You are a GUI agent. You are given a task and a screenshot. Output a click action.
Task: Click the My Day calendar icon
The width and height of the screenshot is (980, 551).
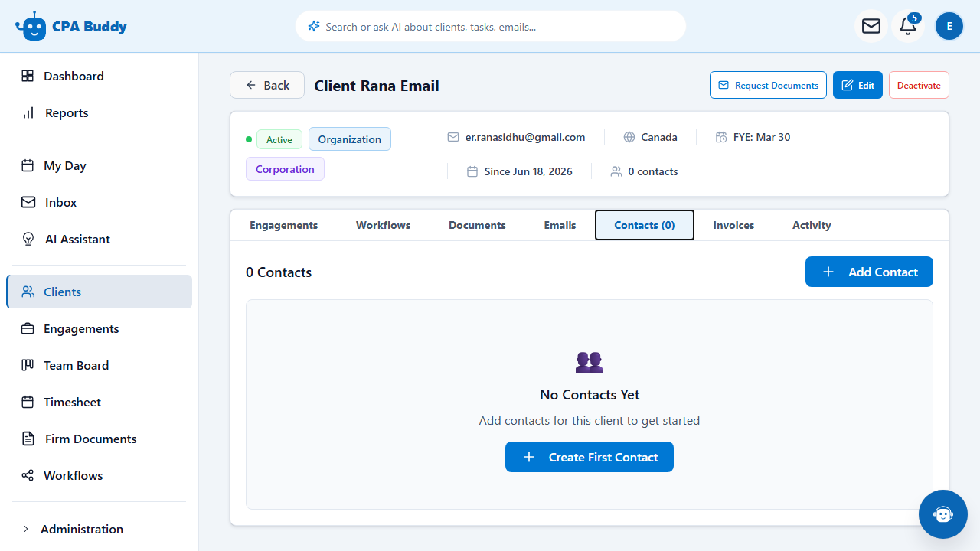coord(28,165)
